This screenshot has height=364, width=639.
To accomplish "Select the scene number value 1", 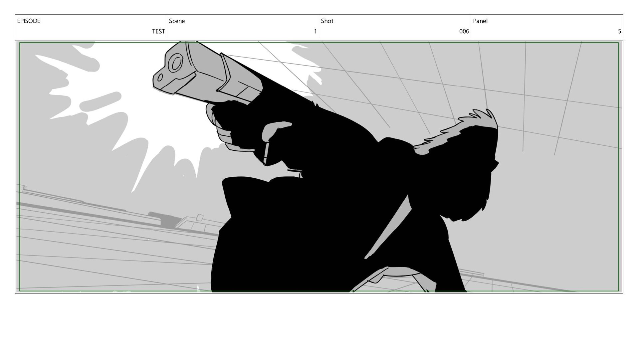I will click(x=316, y=31).
